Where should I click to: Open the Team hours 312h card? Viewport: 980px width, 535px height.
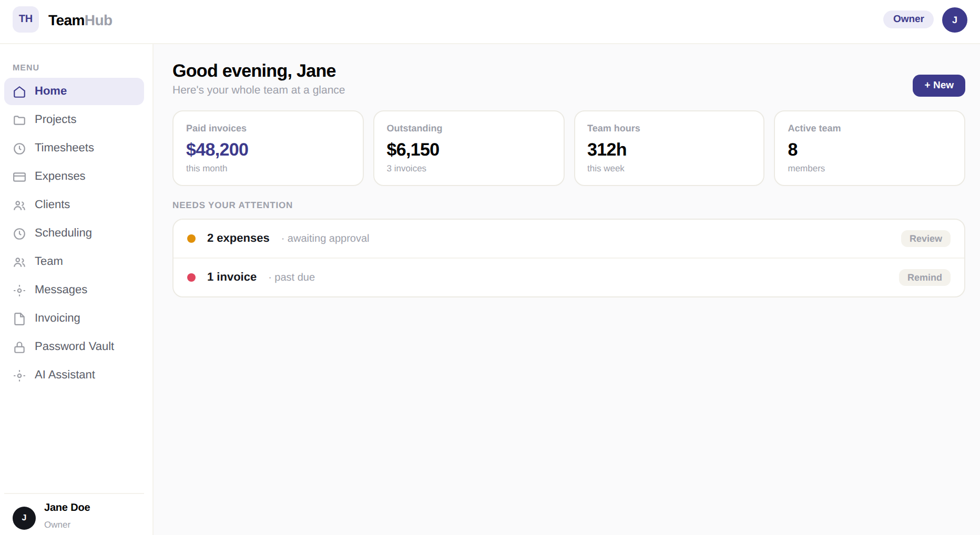[669, 148]
